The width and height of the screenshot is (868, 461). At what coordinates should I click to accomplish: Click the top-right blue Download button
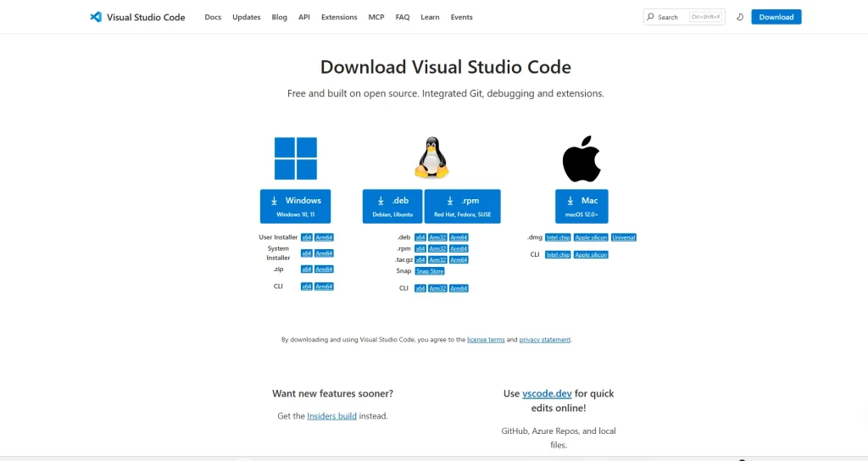tap(776, 17)
